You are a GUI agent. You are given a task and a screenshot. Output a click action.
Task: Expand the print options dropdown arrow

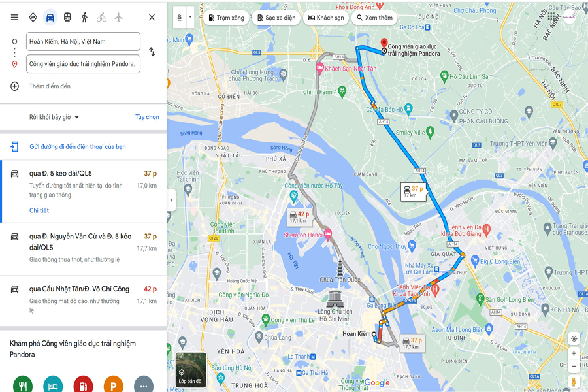point(190,17)
